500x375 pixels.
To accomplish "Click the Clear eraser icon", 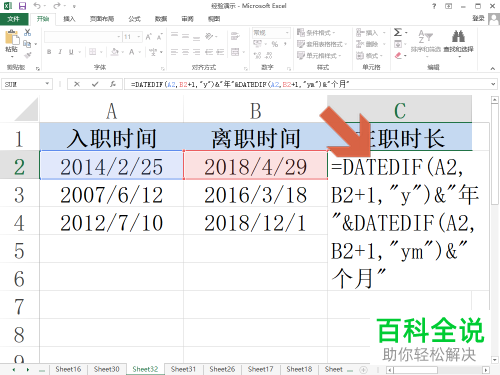I will coord(398,55).
